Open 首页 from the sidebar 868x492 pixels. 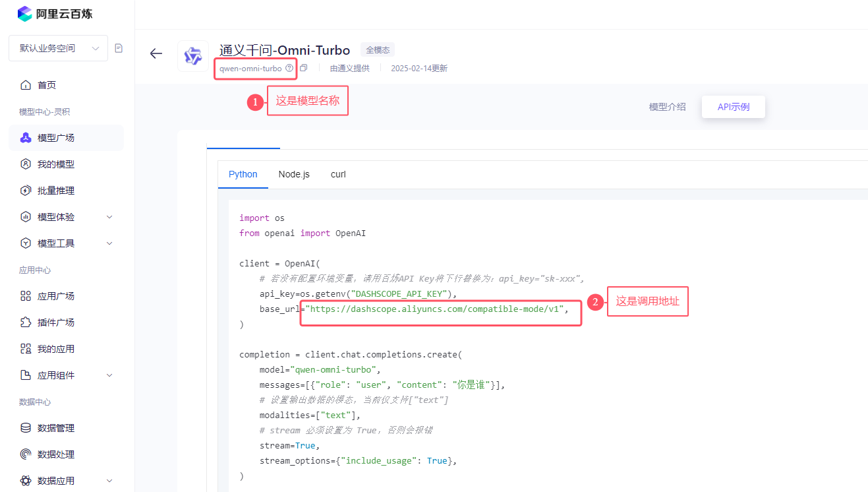(46, 85)
